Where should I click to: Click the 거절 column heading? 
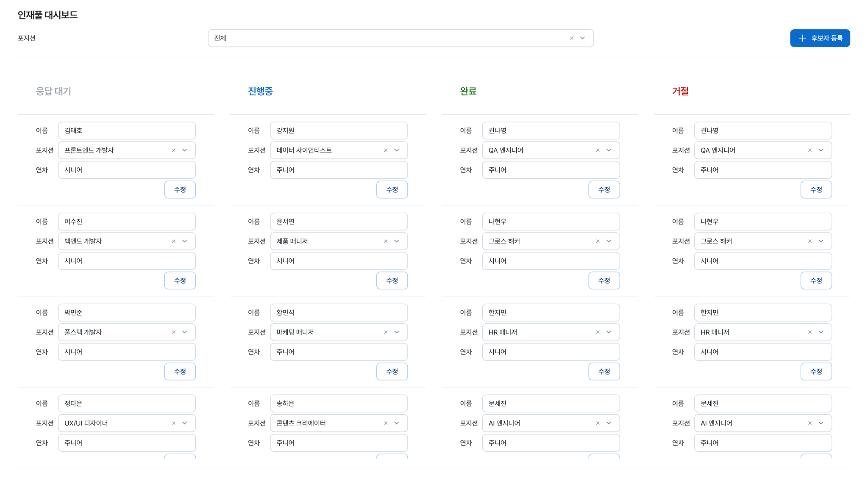pos(680,91)
